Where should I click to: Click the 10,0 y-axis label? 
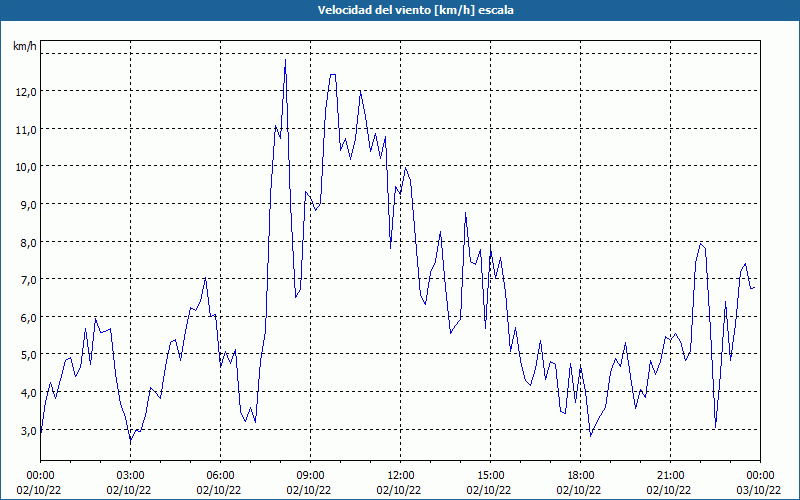(x=27, y=167)
